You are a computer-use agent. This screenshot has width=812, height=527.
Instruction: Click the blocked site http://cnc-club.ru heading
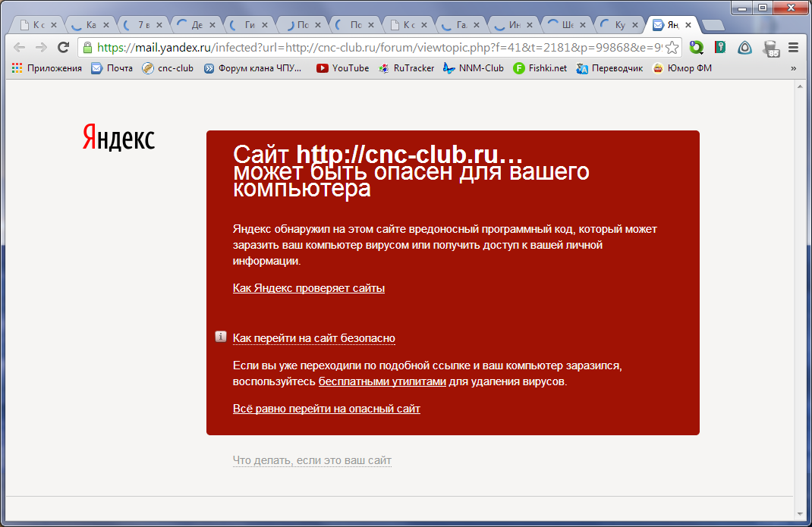pyautogui.click(x=409, y=154)
